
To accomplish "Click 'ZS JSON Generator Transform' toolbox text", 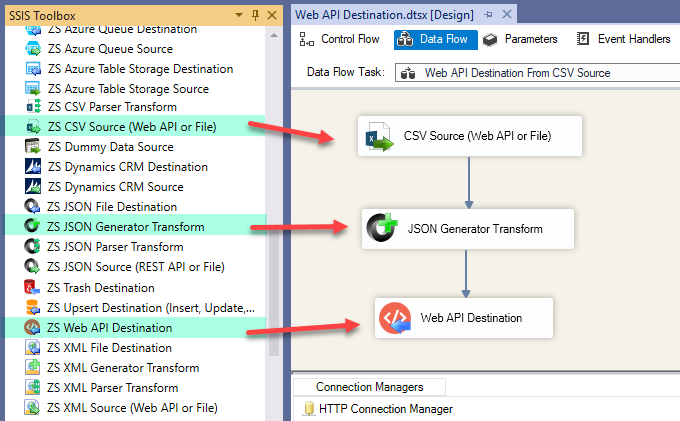I will [x=125, y=226].
